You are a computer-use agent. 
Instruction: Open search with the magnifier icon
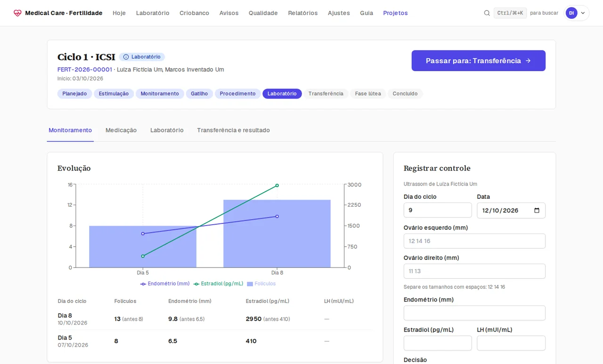(x=487, y=13)
